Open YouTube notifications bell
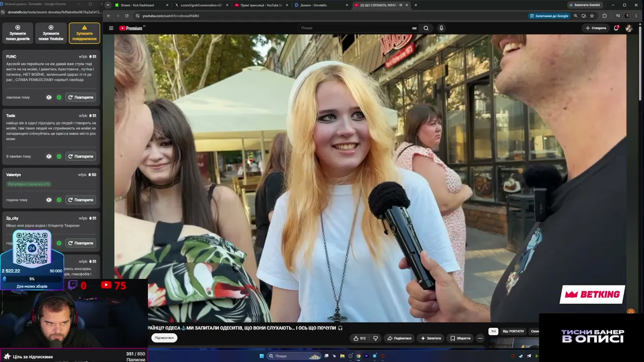 pyautogui.click(x=616, y=28)
